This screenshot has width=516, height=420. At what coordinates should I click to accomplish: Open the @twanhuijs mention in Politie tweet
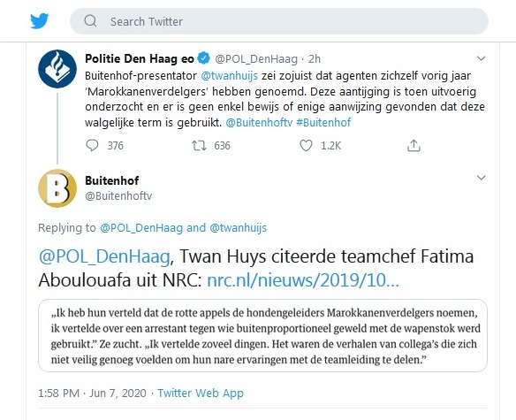click(230, 76)
